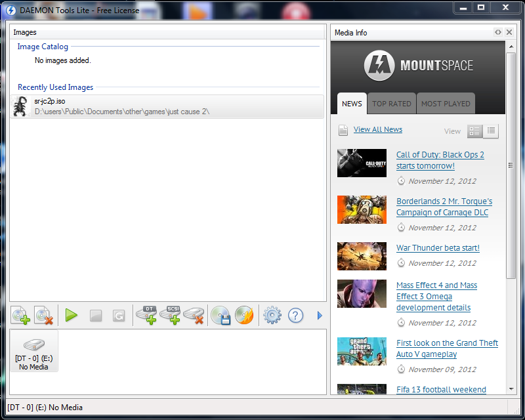This screenshot has width=525, height=420.
Task: Close the Media Info panel
Action: pos(509,32)
